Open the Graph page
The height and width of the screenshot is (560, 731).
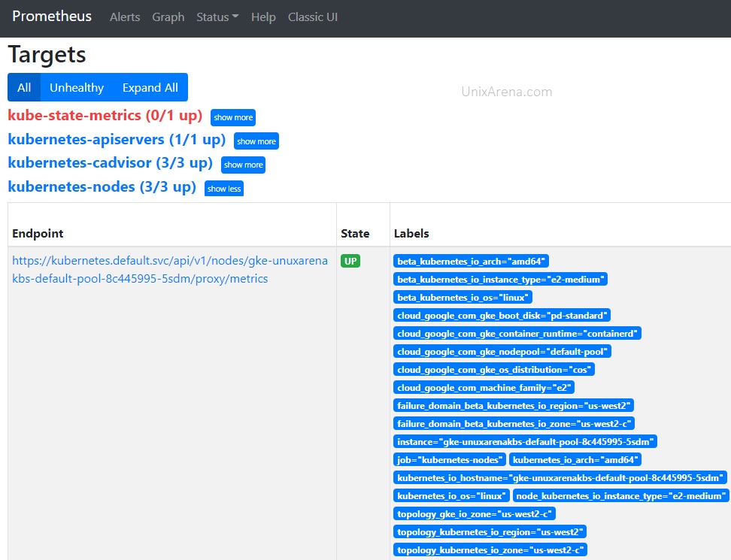168,17
